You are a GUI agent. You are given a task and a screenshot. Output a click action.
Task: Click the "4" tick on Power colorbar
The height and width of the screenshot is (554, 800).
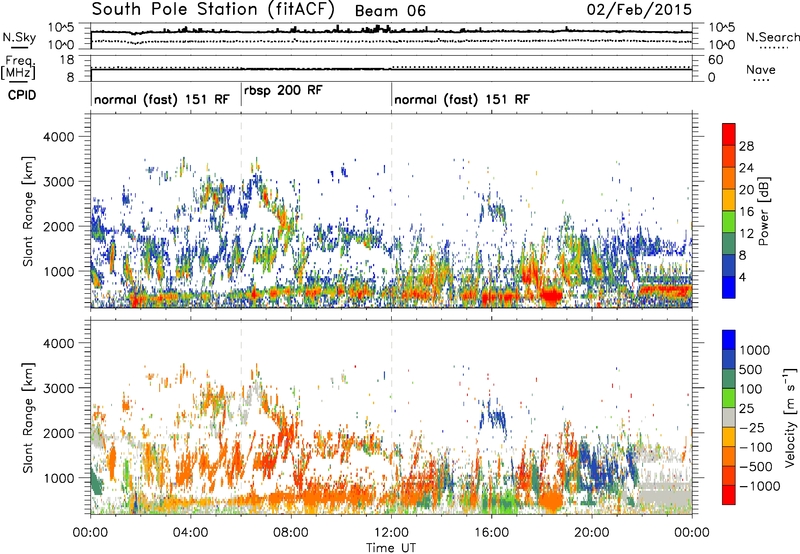click(x=742, y=277)
